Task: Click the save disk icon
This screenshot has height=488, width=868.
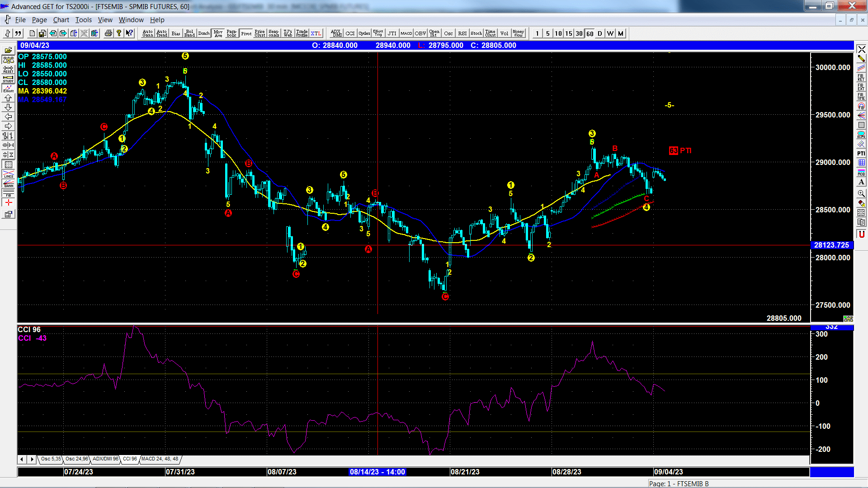Action: click(42, 33)
